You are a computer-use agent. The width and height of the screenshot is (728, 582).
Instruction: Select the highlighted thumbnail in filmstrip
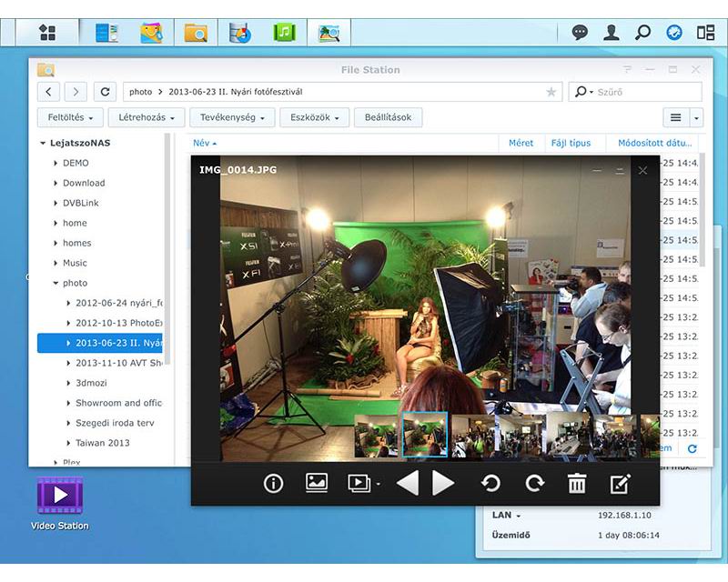pyautogui.click(x=425, y=435)
